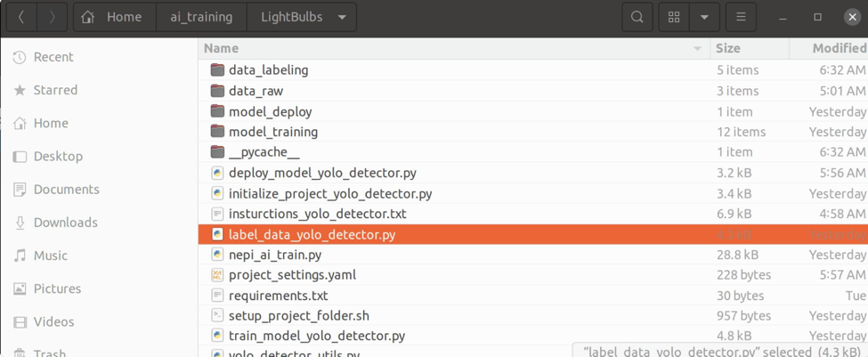
Task: Navigate to ai_training breadcrumb
Action: click(201, 17)
